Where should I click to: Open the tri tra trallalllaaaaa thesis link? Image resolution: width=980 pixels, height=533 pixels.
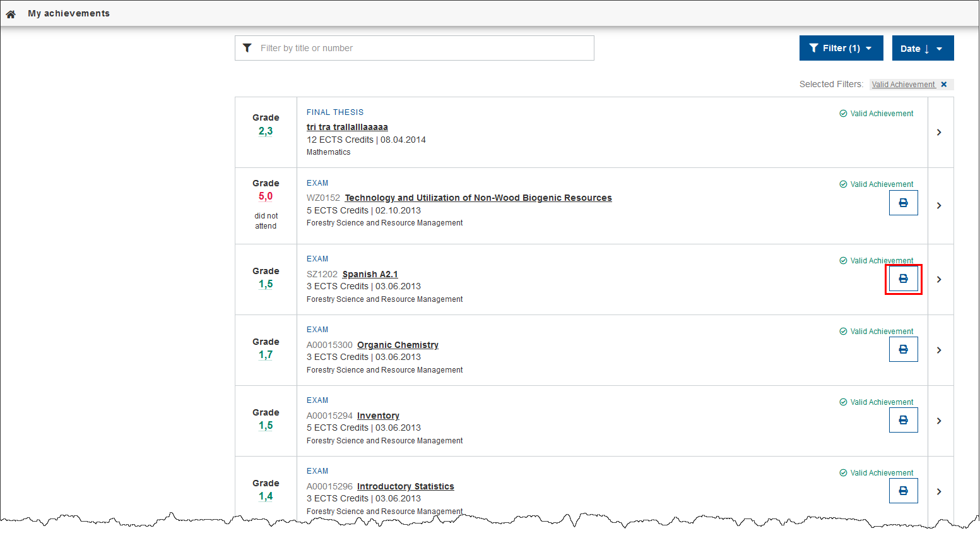pos(347,127)
